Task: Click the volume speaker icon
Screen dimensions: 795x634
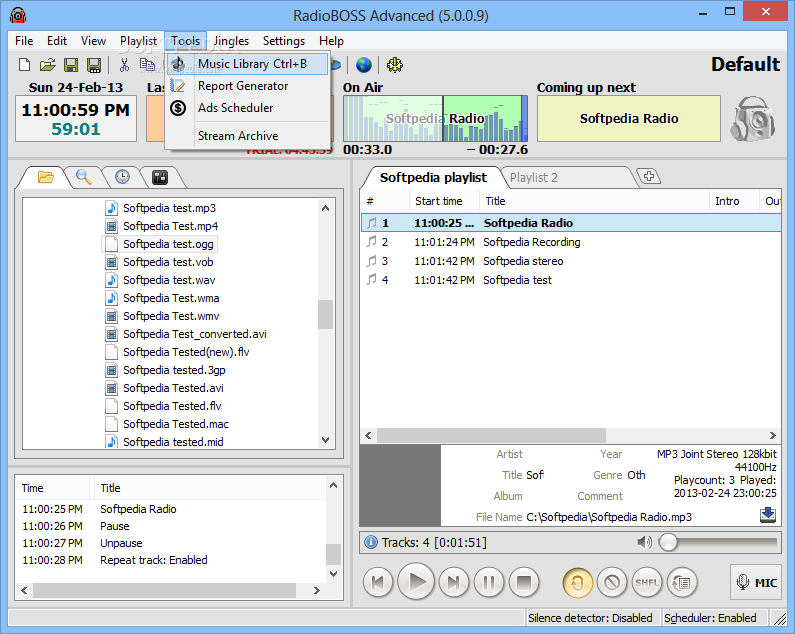Action: tap(644, 542)
